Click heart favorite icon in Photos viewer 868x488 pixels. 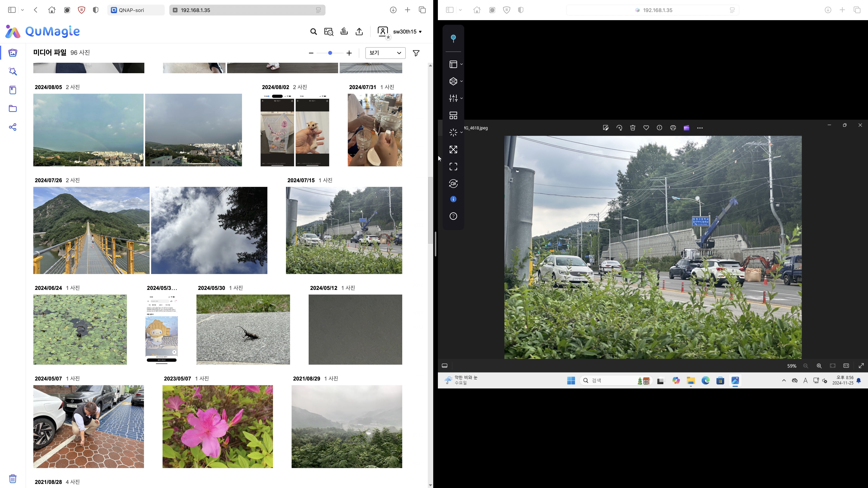pos(646,128)
